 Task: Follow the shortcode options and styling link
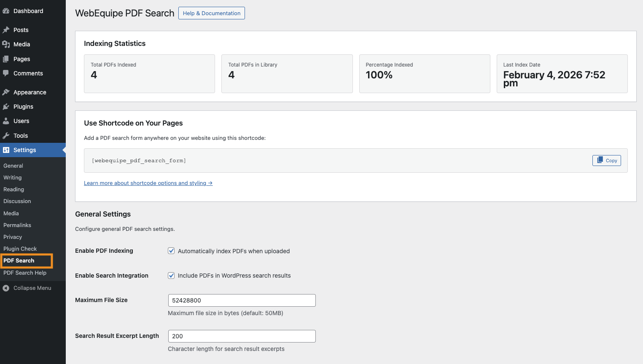[148, 183]
